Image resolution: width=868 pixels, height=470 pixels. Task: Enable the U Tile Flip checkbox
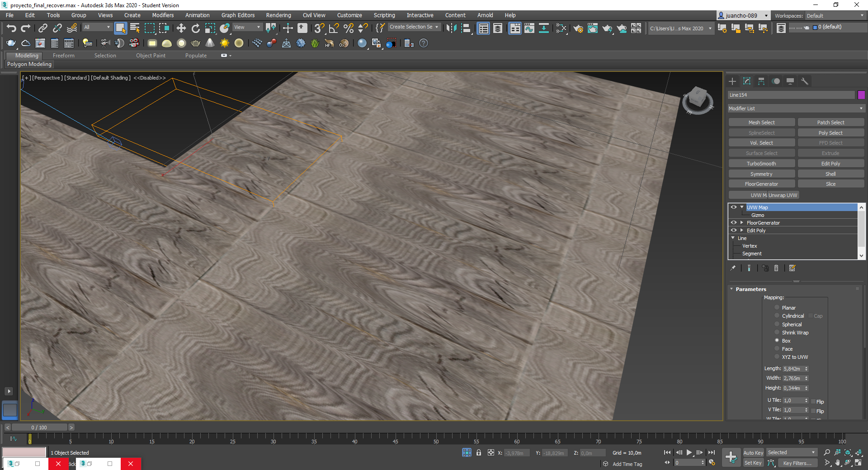(x=813, y=401)
